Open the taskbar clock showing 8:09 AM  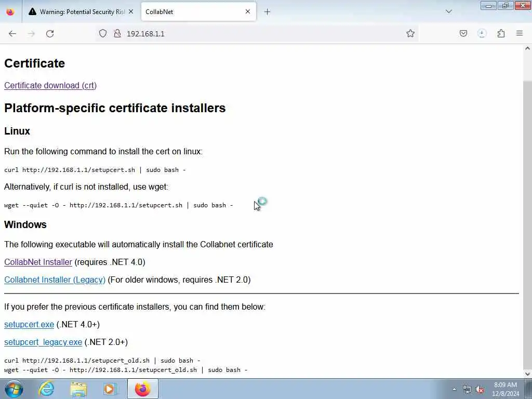coord(506,389)
